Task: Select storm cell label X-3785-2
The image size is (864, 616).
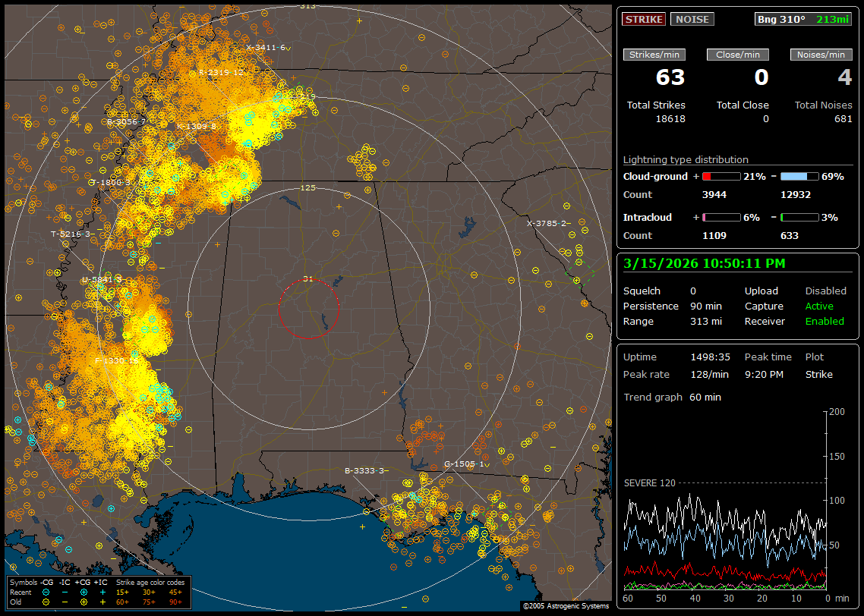Action: point(547,223)
